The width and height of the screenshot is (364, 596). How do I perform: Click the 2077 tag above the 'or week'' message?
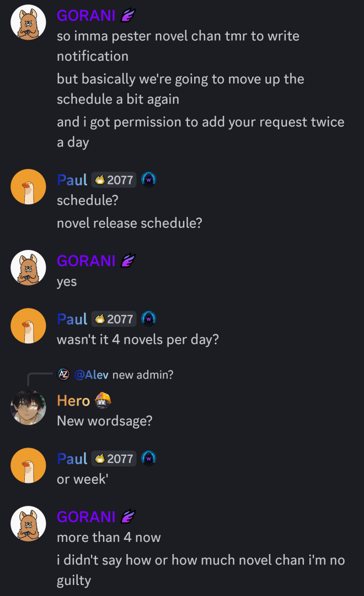(x=114, y=459)
